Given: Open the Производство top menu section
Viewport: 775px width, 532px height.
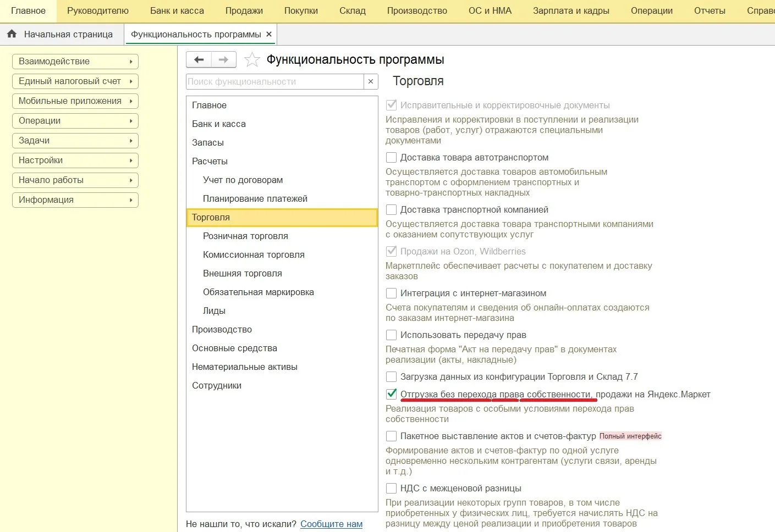Looking at the screenshot, I should point(417,11).
